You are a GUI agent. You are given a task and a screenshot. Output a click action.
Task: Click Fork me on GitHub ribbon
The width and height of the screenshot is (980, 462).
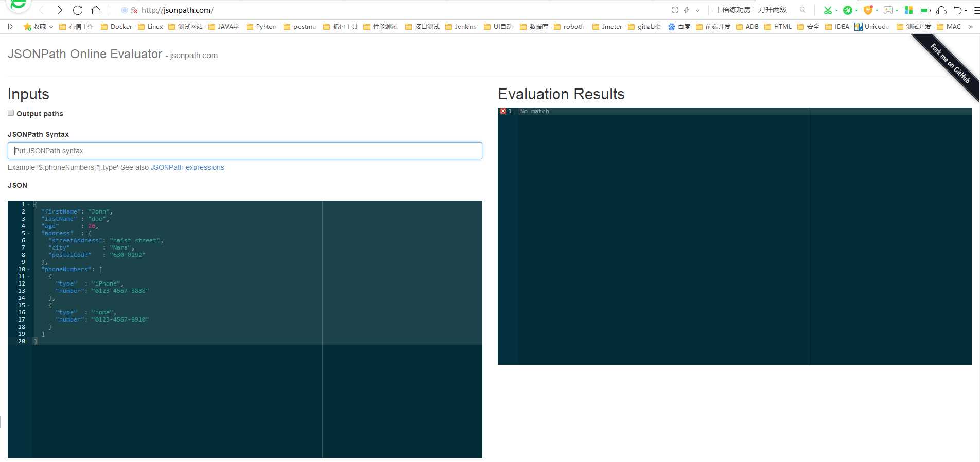[x=950, y=64]
